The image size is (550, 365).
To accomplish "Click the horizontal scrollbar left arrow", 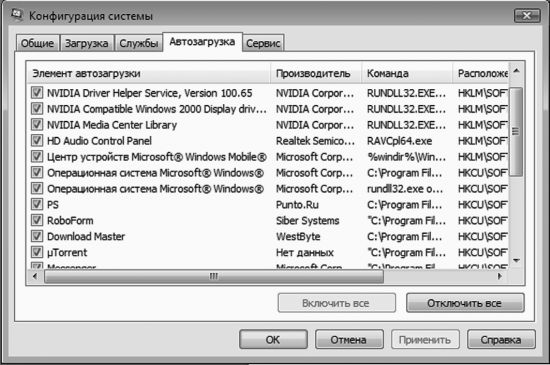I will pyautogui.click(x=35, y=276).
